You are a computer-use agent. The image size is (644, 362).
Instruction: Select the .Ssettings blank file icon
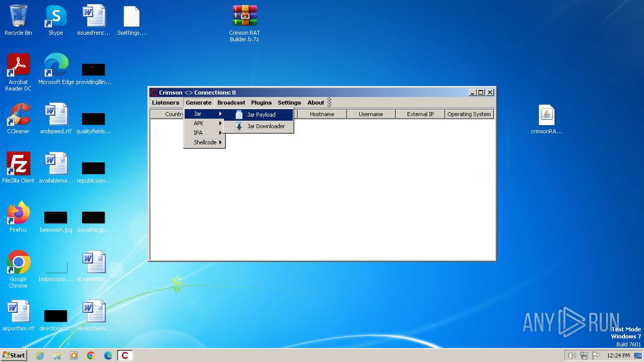pos(131,21)
